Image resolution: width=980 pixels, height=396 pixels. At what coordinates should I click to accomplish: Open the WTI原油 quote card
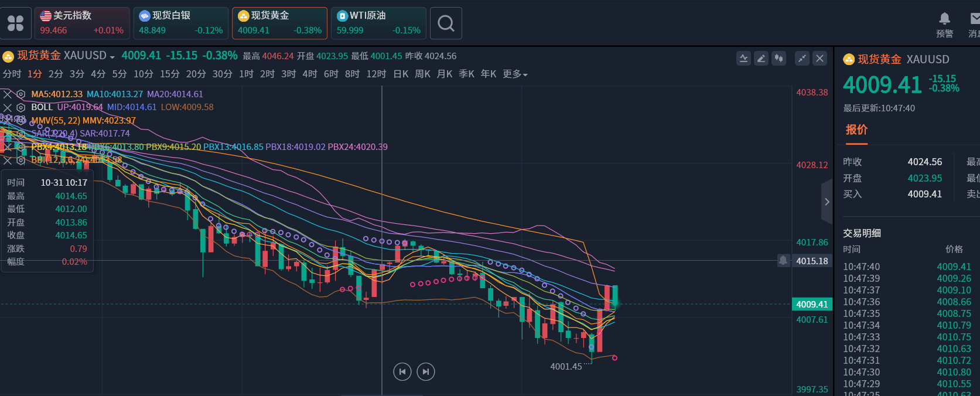378,23
